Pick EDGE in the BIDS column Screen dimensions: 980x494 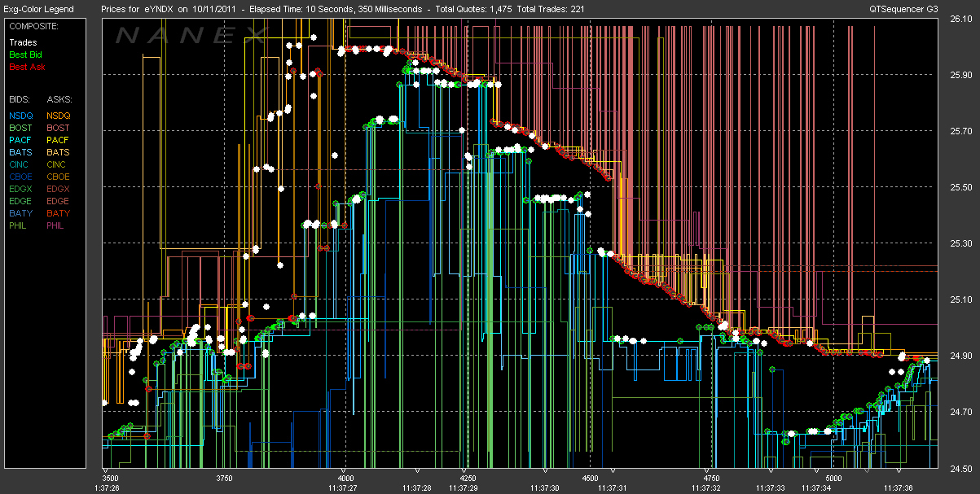20,201
